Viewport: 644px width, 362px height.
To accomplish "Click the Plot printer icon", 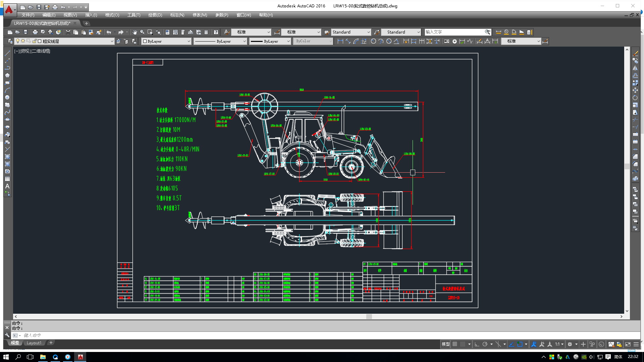I will pyautogui.click(x=35, y=32).
